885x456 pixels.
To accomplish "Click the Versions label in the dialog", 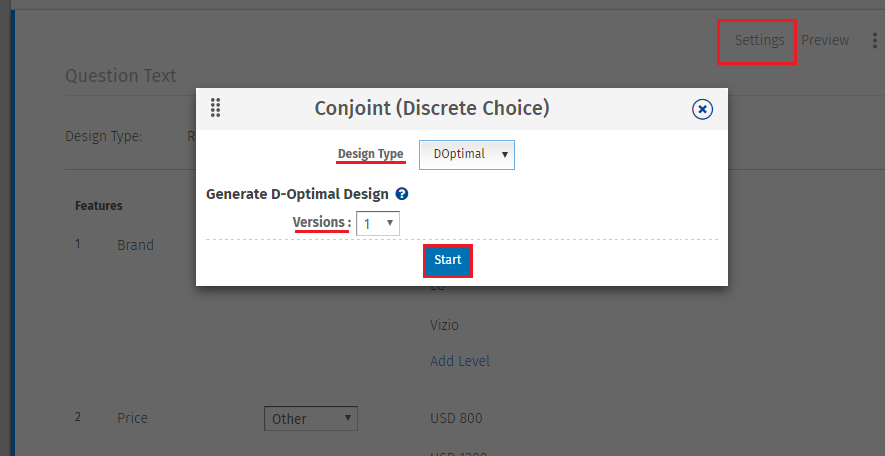I will click(320, 222).
